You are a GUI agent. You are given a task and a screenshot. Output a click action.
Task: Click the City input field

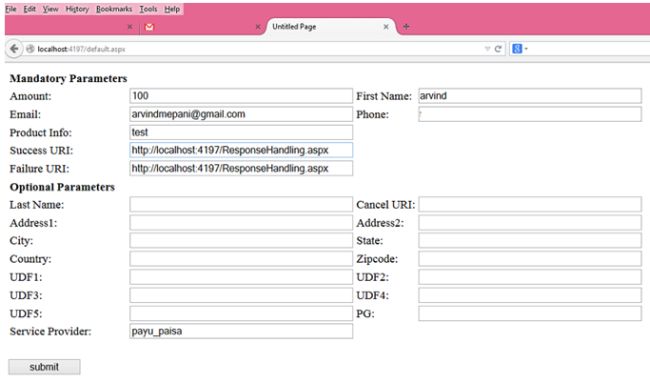click(241, 240)
